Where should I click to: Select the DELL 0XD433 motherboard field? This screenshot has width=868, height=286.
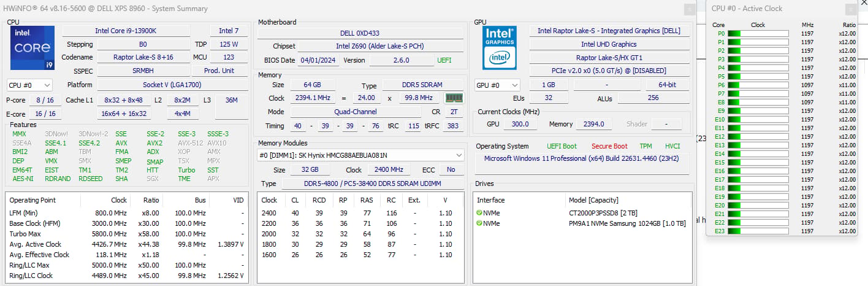pos(360,33)
